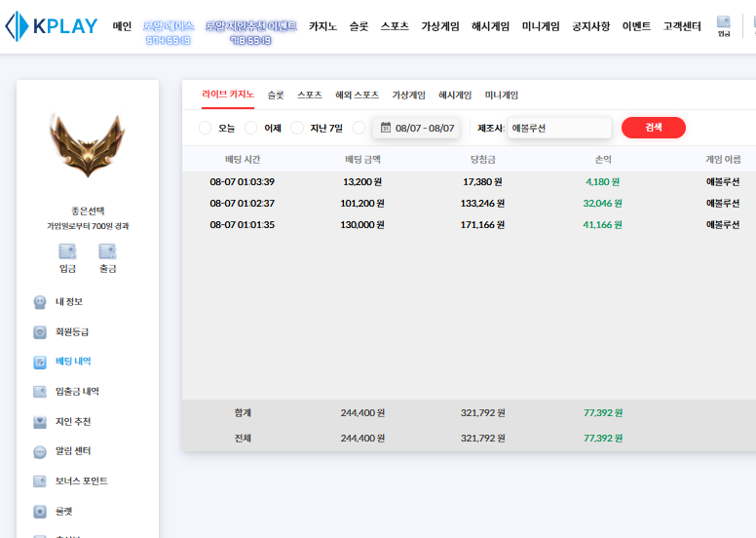Viewport: 756px width, 538px height.
Task: Open 슬롯 in top navigation
Action: point(359,26)
